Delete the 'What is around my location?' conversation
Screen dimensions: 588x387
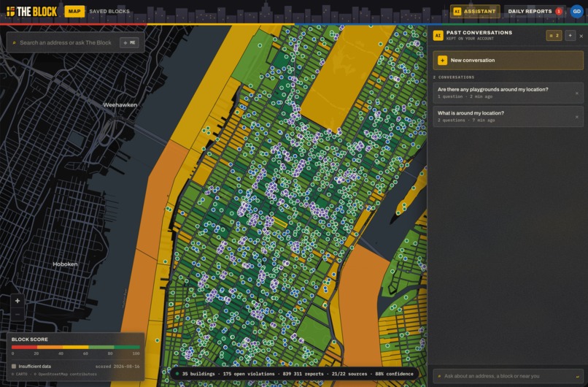577,117
